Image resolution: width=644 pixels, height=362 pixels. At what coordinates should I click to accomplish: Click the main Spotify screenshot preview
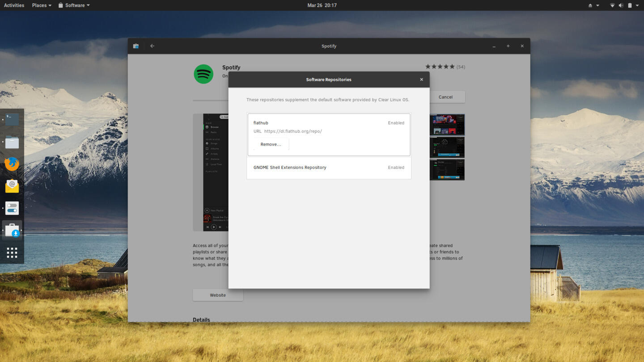211,173
